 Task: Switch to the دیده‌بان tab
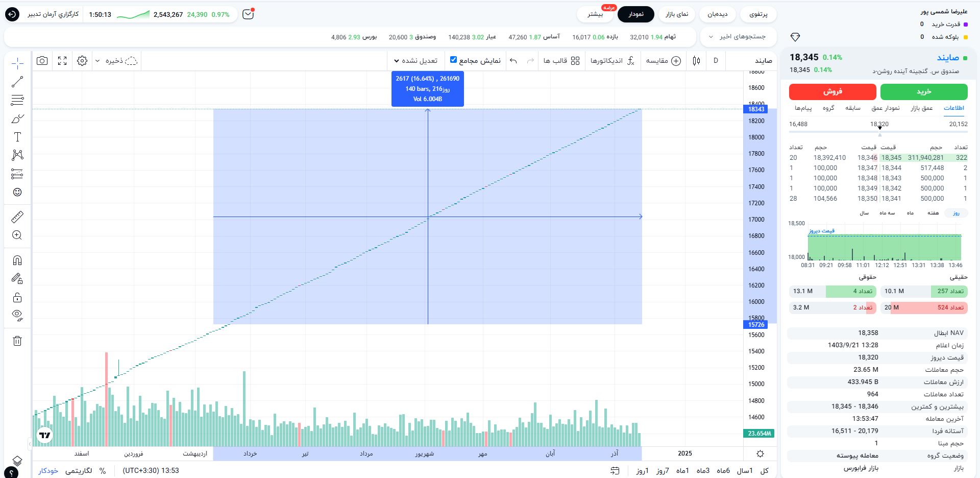click(717, 14)
